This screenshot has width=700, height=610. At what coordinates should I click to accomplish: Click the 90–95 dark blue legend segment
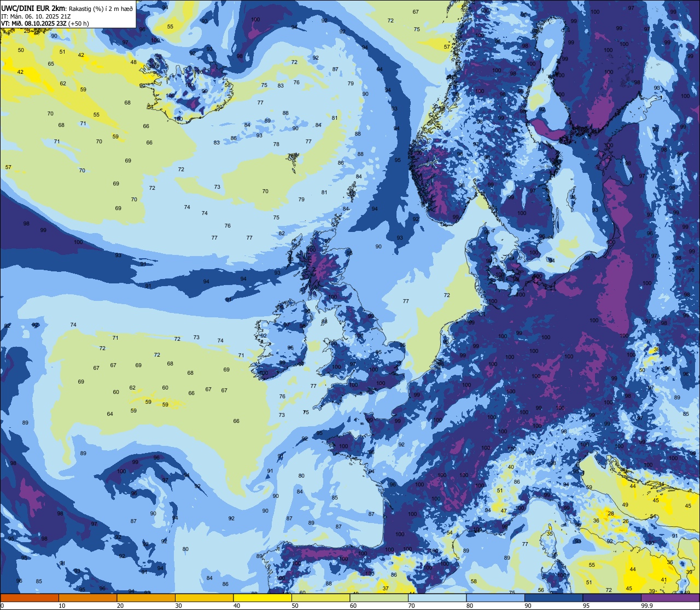pos(553,598)
